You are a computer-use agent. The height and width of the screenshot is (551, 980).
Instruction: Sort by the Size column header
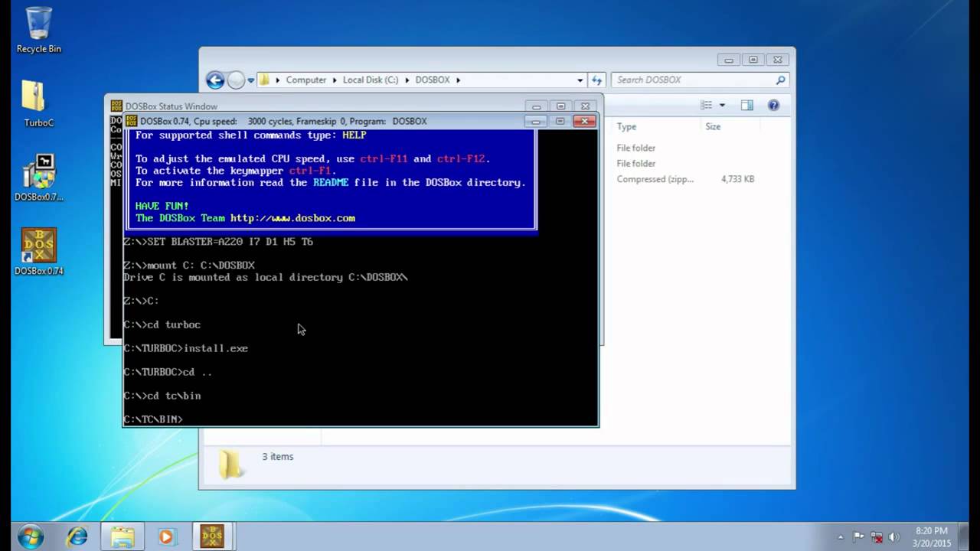713,126
